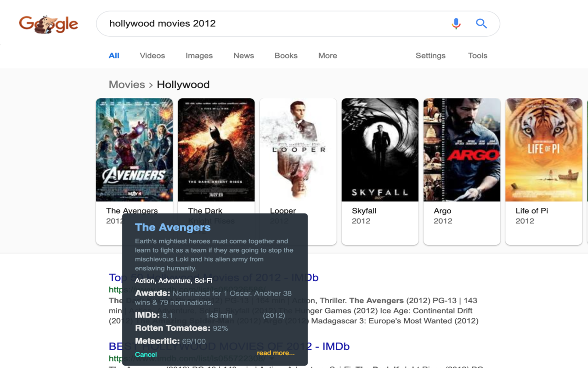Screen dimensions: 588x368
Task: Click the IMDb 8.1 rating in popup
Action: pyautogui.click(x=154, y=315)
